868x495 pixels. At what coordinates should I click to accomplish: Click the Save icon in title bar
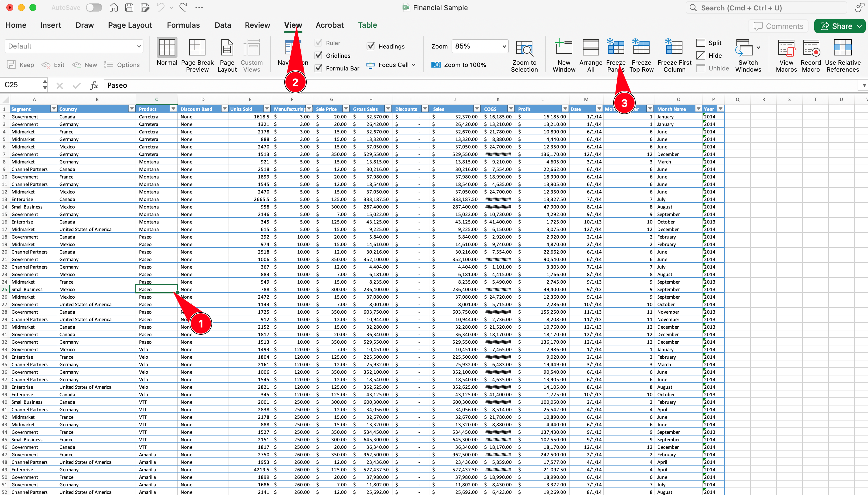point(129,8)
